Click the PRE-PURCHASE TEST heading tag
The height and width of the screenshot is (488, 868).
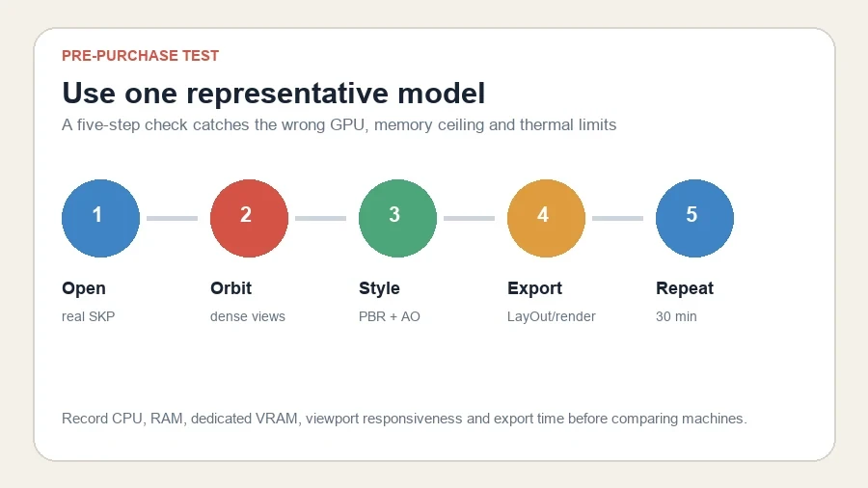pos(141,56)
